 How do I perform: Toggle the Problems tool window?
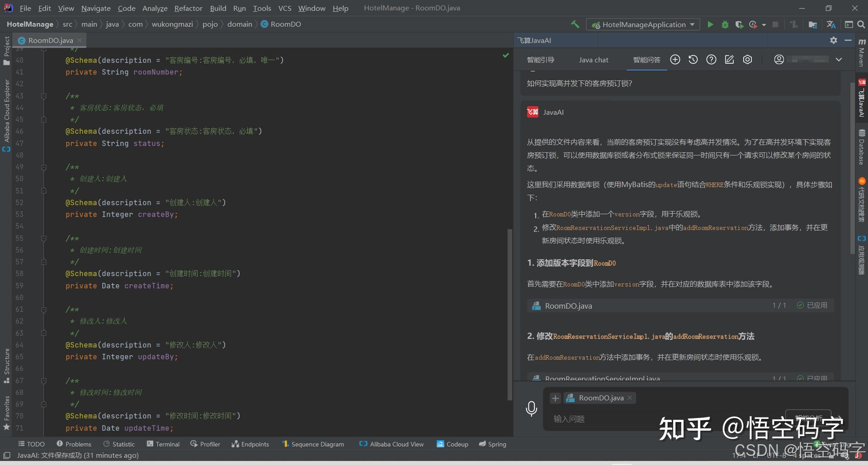(74, 444)
